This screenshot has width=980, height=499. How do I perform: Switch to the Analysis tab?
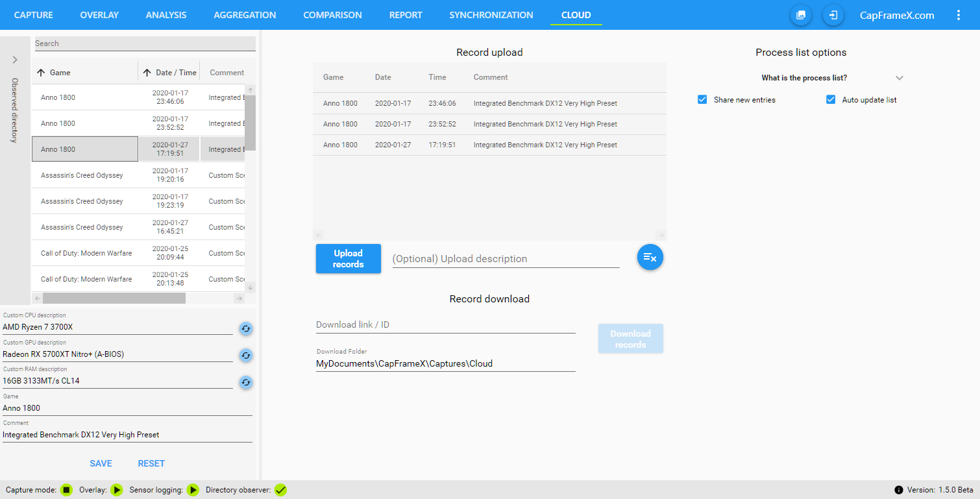tap(166, 15)
